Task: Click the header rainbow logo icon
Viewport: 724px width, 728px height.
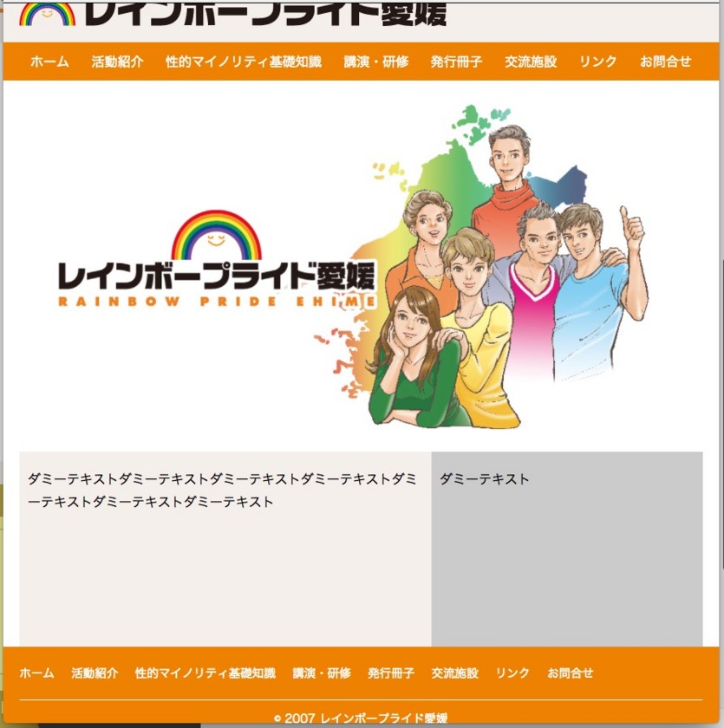Action: point(47,15)
